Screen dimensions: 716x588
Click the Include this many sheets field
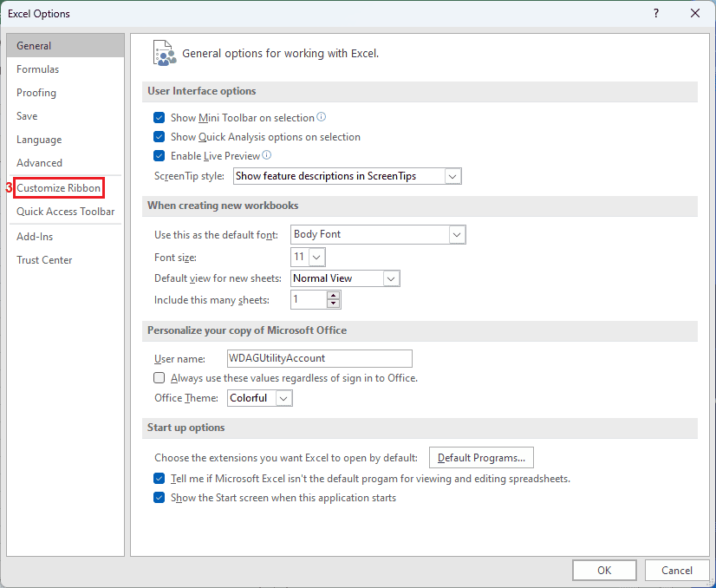[x=309, y=300]
